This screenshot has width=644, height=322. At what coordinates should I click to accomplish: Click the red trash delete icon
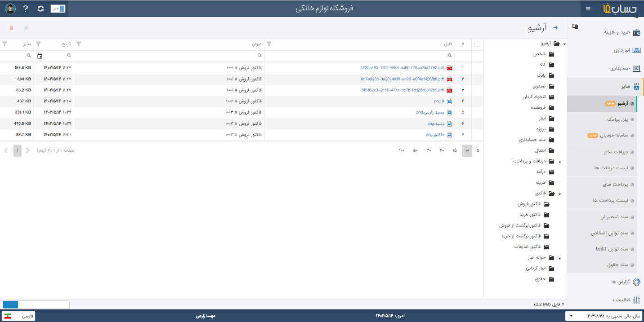pos(11,28)
